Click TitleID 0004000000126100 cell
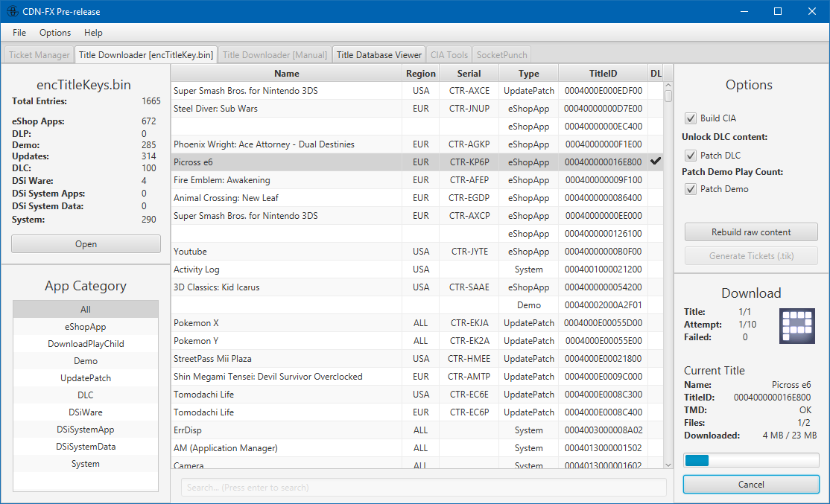Viewport: 830px width, 504px height. pos(603,233)
